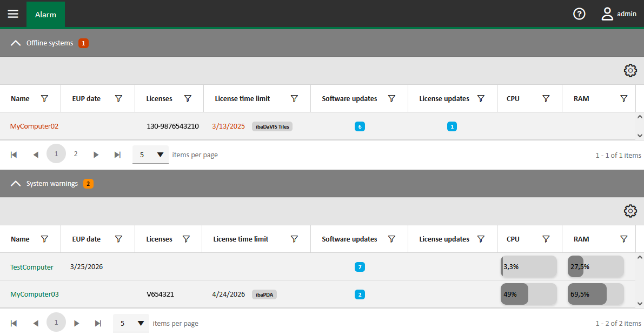Go to first page in System warnings pager
Viewport: 644px width, 335px height.
tap(14, 324)
